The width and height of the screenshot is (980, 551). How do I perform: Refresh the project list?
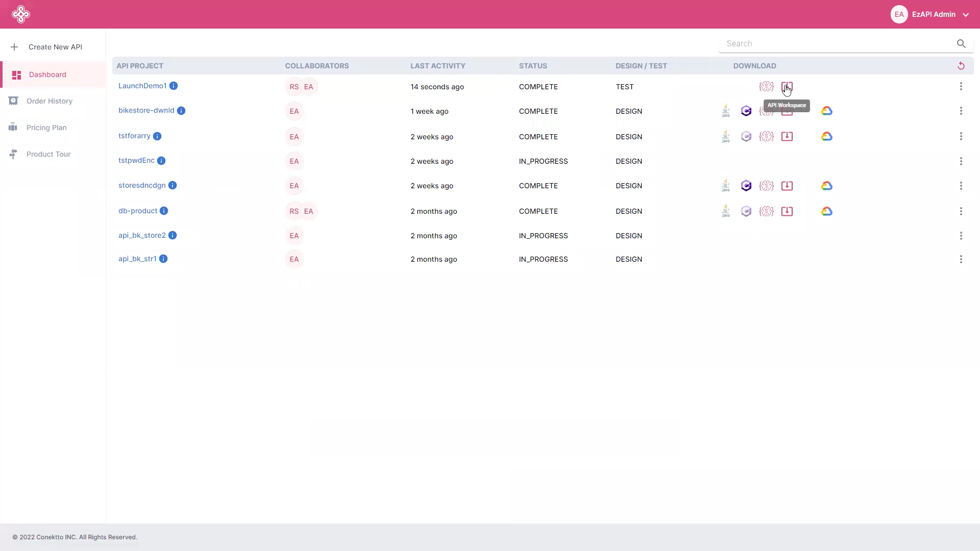(x=961, y=66)
